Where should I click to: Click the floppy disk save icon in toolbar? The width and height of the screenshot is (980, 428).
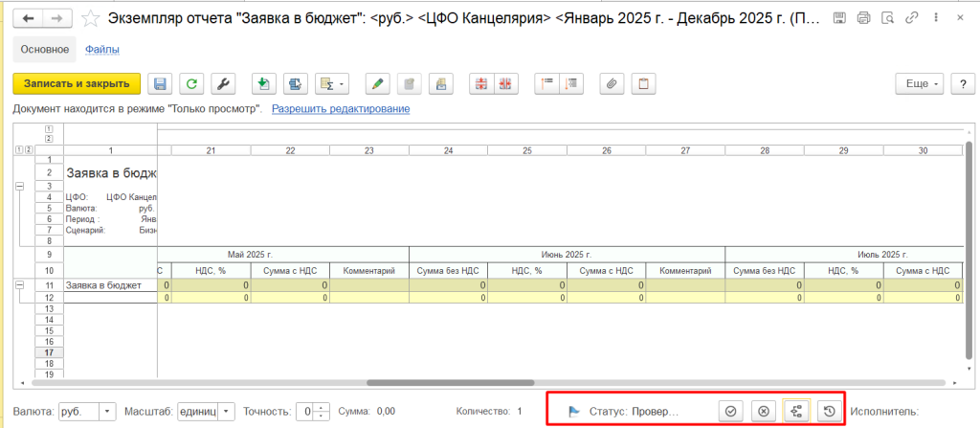(x=161, y=84)
